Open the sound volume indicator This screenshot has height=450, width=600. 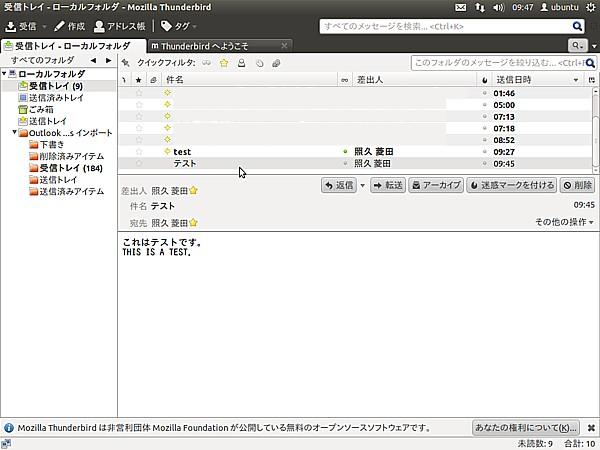(x=499, y=7)
